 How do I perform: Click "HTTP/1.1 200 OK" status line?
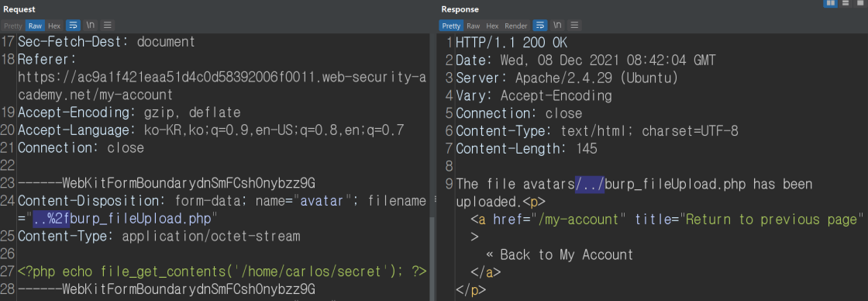click(x=511, y=43)
